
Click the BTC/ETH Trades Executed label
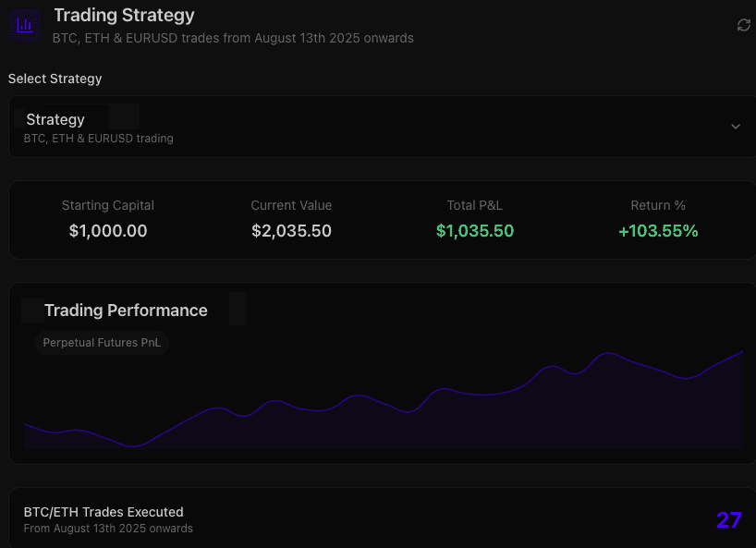[104, 512]
